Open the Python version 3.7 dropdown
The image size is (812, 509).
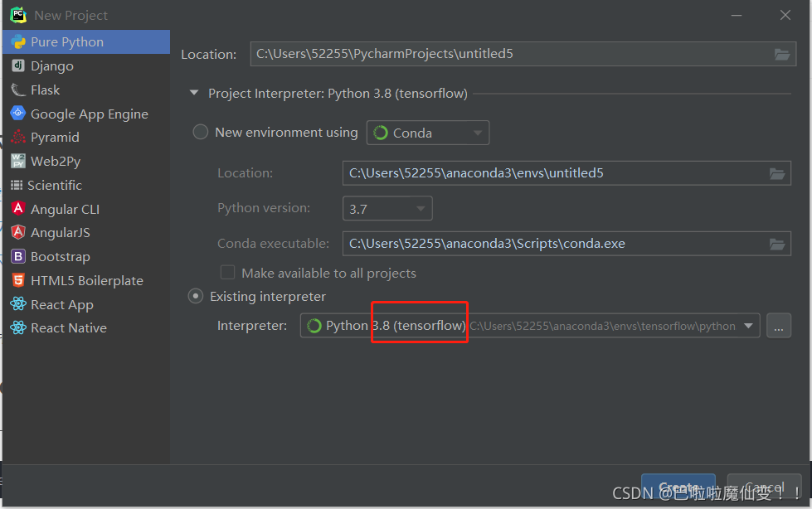[x=387, y=208]
